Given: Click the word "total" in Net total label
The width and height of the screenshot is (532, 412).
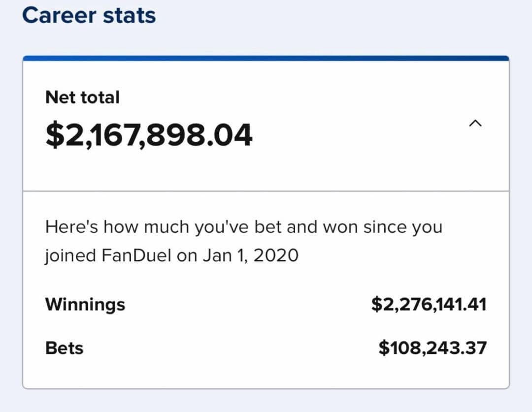Looking at the screenshot, I should tap(100, 97).
